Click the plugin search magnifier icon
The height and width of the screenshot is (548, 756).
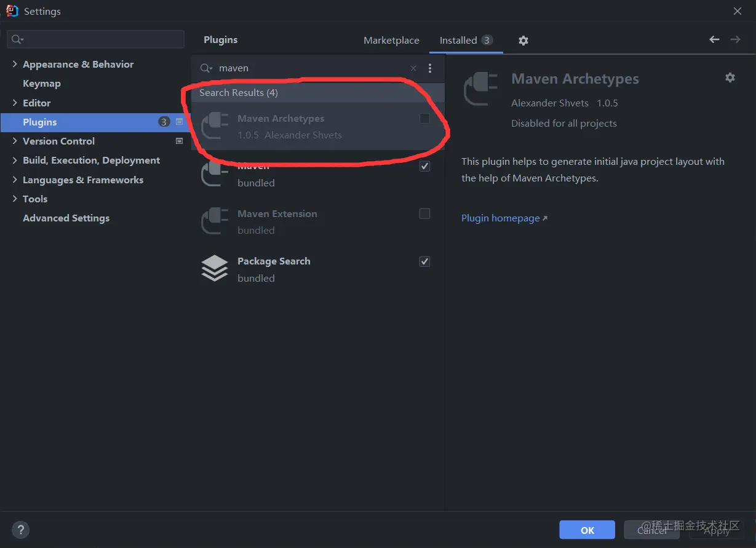point(206,68)
